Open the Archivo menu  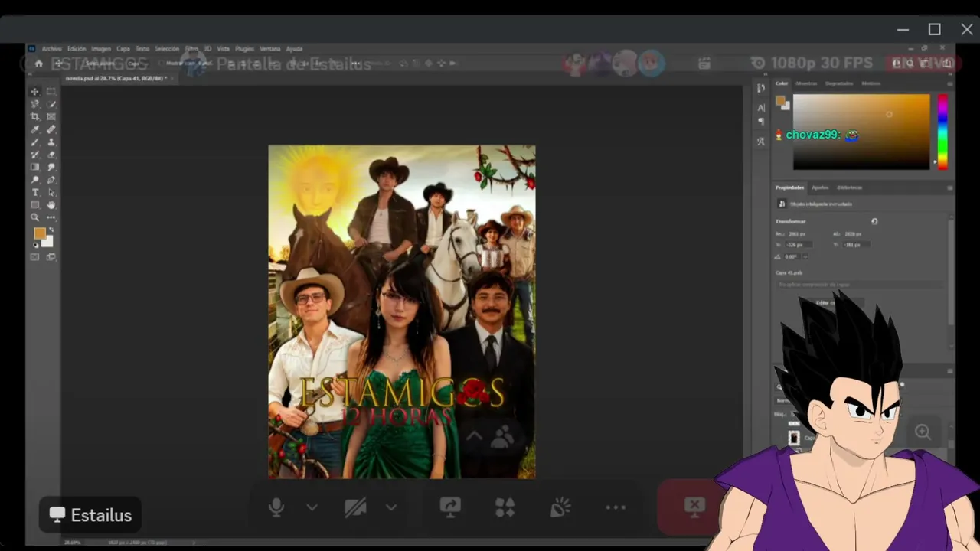51,48
